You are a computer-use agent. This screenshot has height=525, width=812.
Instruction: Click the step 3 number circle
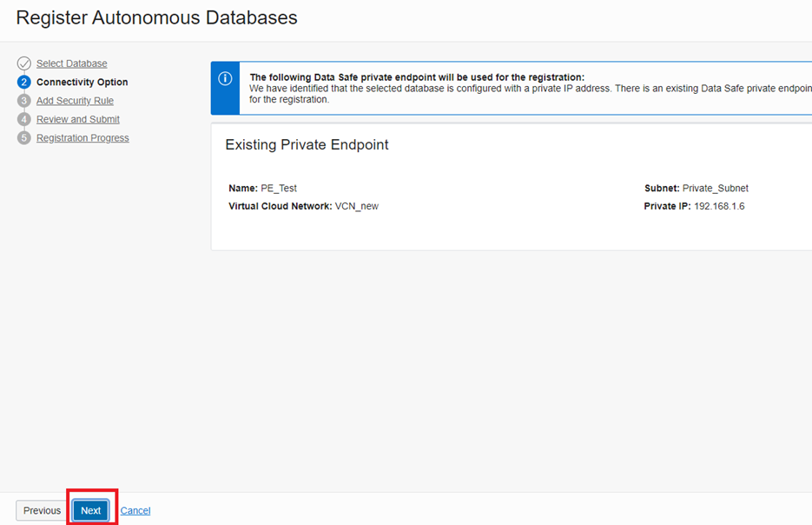point(24,101)
